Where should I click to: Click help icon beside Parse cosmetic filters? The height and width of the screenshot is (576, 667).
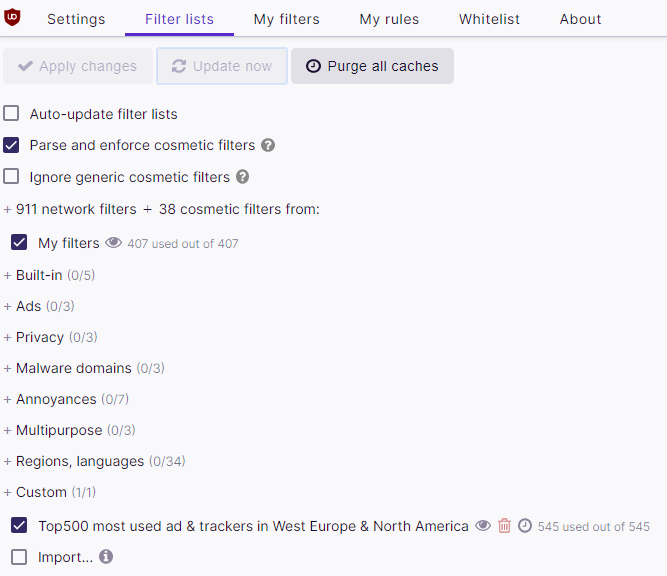click(x=268, y=145)
